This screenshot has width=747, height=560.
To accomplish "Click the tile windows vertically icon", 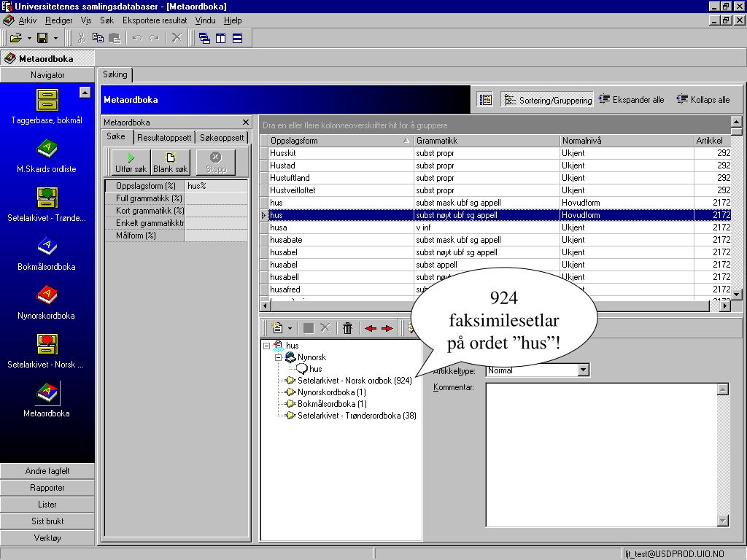I will [220, 38].
